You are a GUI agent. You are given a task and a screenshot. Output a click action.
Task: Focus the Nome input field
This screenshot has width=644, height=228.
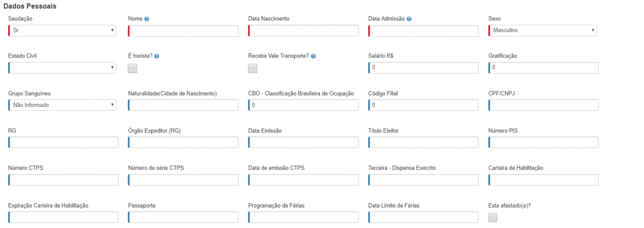tap(183, 31)
